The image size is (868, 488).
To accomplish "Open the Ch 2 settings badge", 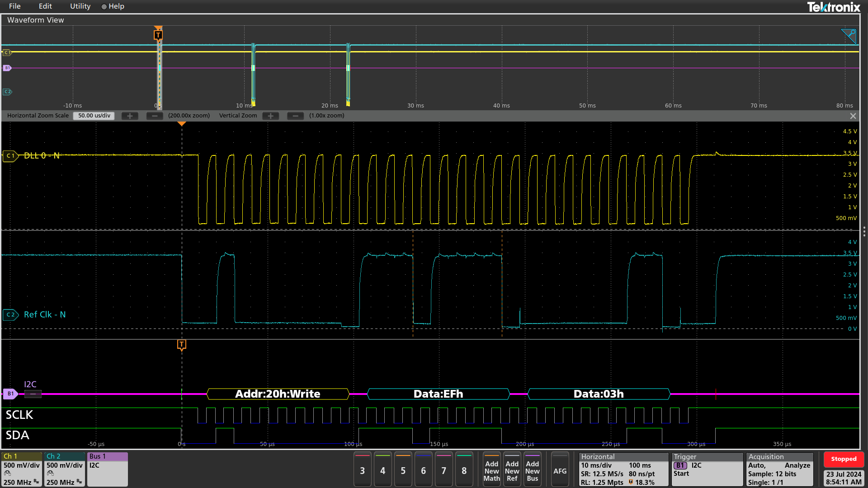I will coord(65,469).
